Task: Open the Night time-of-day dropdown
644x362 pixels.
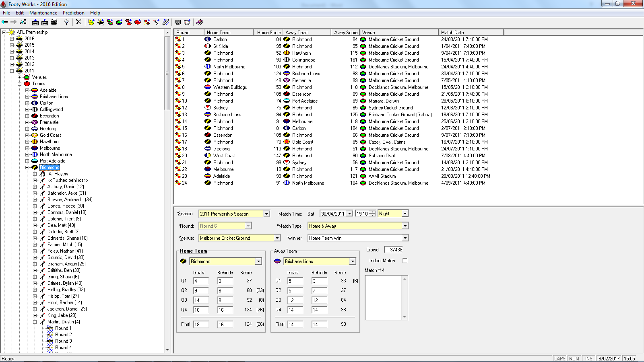Action: pyautogui.click(x=405, y=214)
